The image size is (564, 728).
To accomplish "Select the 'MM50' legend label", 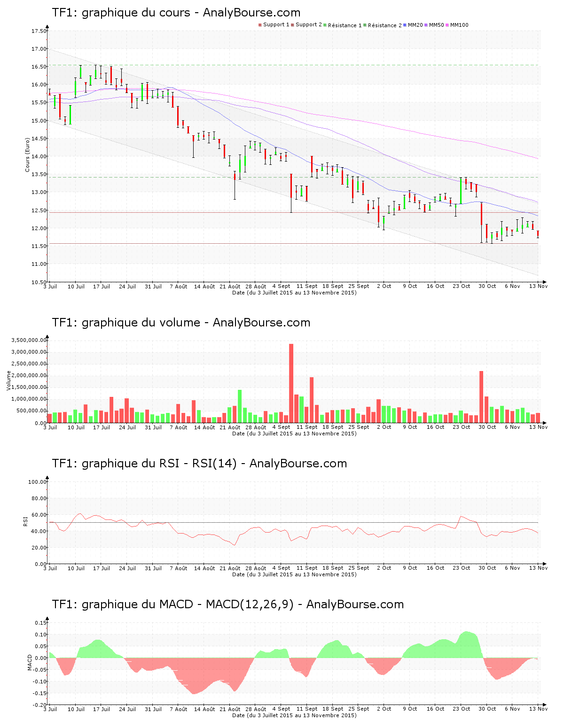I will (437, 25).
